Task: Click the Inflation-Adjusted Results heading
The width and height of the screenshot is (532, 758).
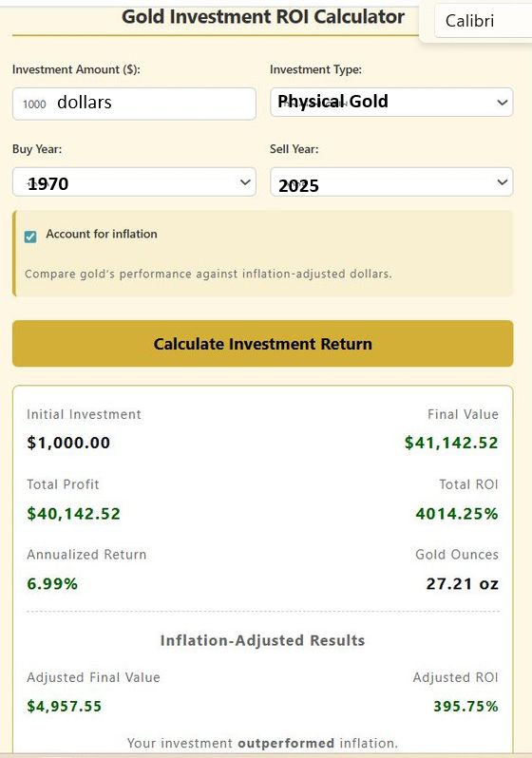Action: pyautogui.click(x=262, y=640)
